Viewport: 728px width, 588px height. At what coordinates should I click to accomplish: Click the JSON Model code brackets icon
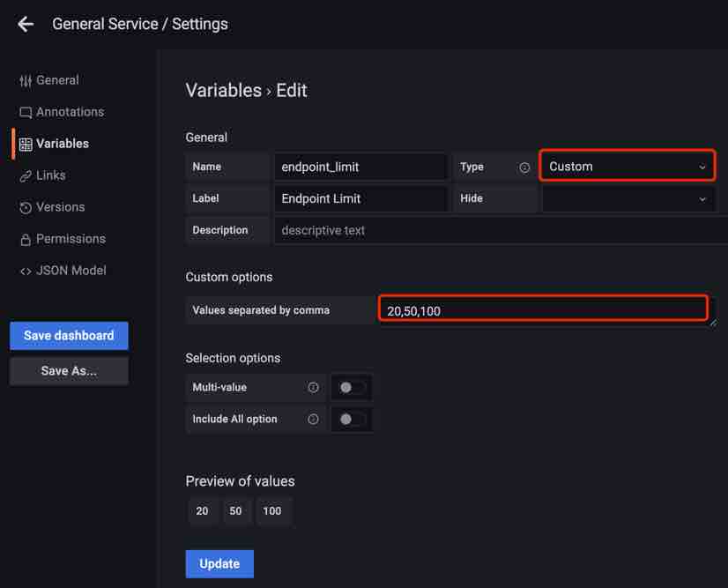(26, 272)
